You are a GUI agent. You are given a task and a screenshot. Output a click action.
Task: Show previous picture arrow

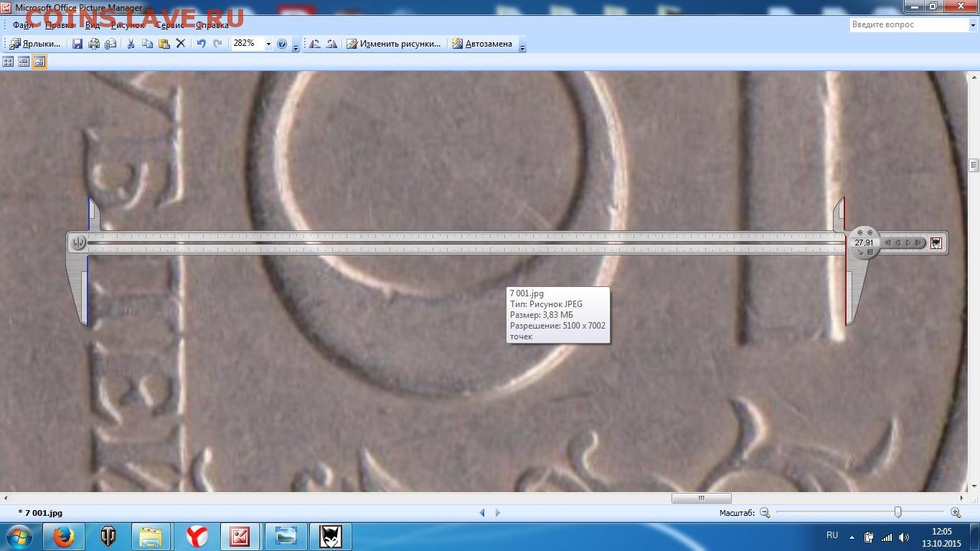(482, 512)
